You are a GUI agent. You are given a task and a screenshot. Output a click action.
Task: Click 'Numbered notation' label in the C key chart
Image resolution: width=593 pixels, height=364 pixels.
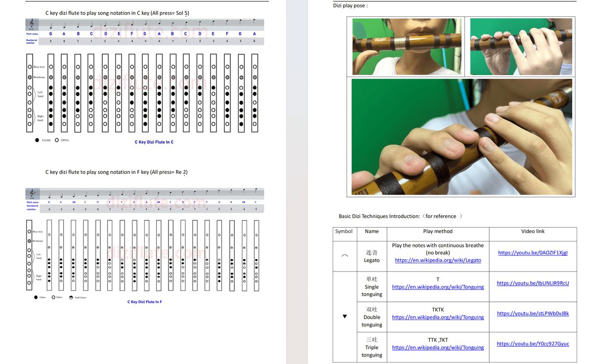coord(32,41)
